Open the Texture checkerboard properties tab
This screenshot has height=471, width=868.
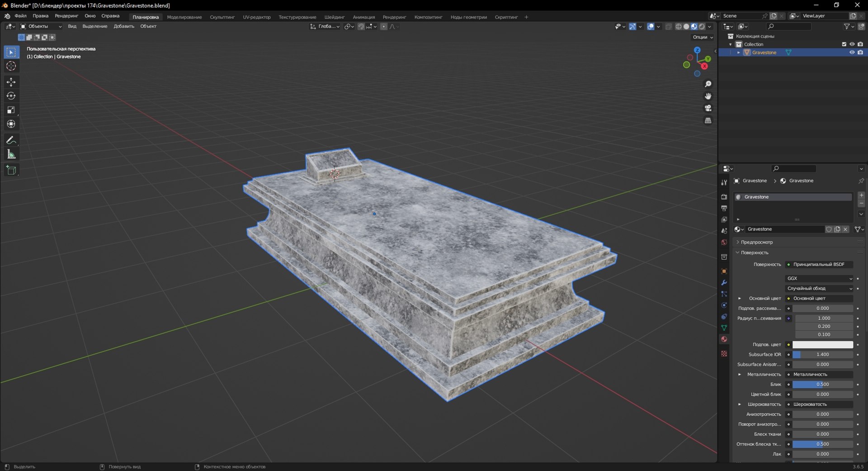coord(724,353)
